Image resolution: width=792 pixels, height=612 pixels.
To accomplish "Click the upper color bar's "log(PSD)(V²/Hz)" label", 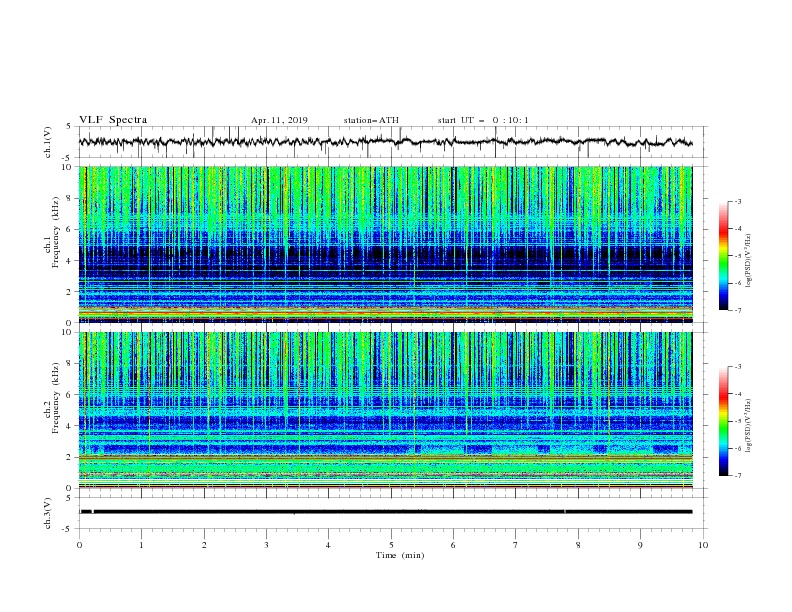I will [748, 261].
